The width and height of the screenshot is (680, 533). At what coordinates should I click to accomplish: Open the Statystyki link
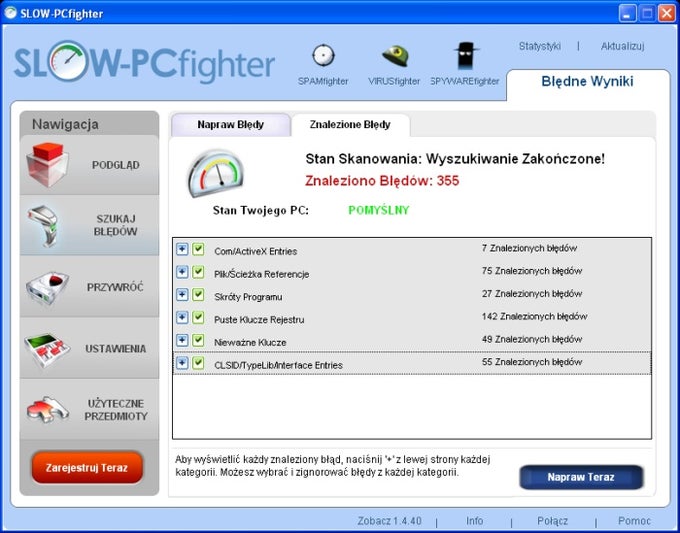[540, 46]
